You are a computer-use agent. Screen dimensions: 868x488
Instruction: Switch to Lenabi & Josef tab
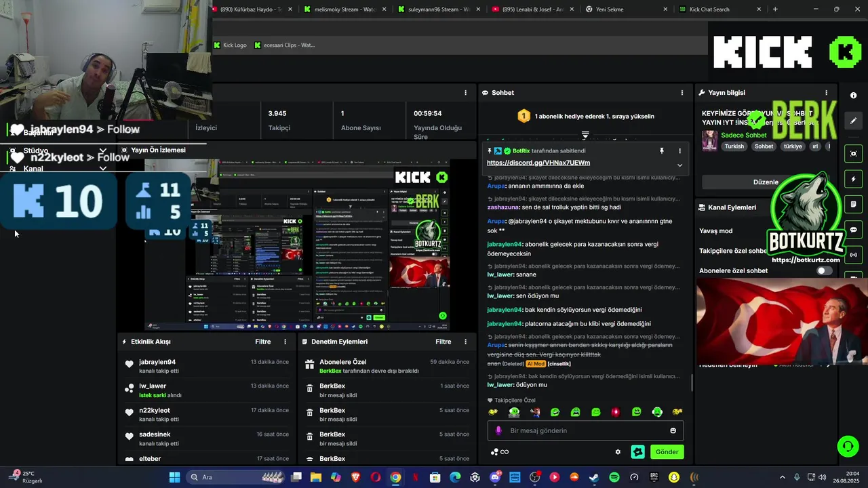(x=532, y=9)
